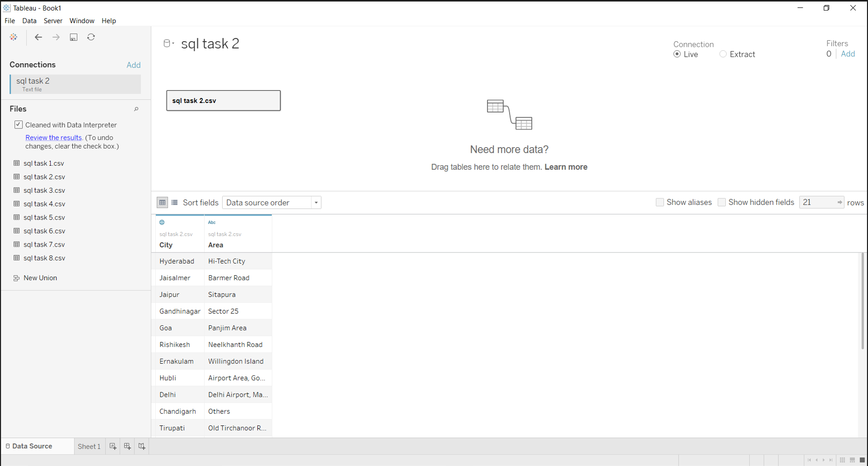Screen dimensions: 868x466
Task: Open the Server menu
Action: coord(53,21)
